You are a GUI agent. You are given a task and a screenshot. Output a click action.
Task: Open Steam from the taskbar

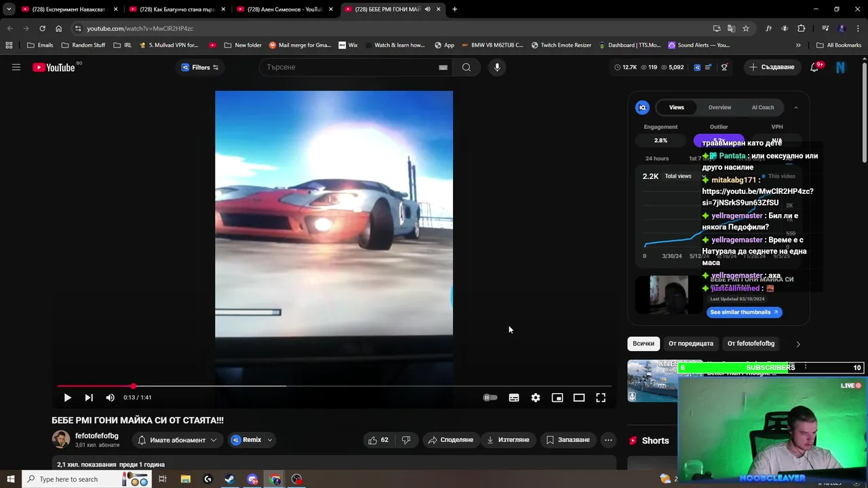click(x=230, y=479)
